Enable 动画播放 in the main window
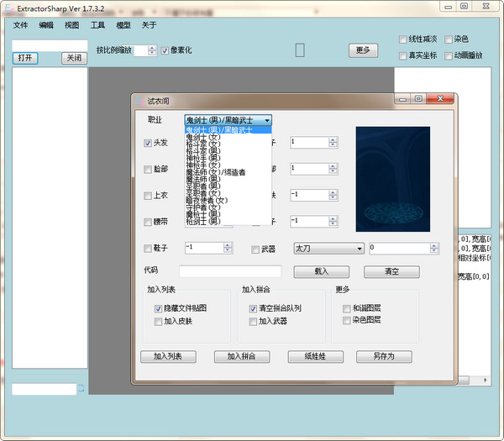The height and width of the screenshot is (441, 504). click(449, 56)
